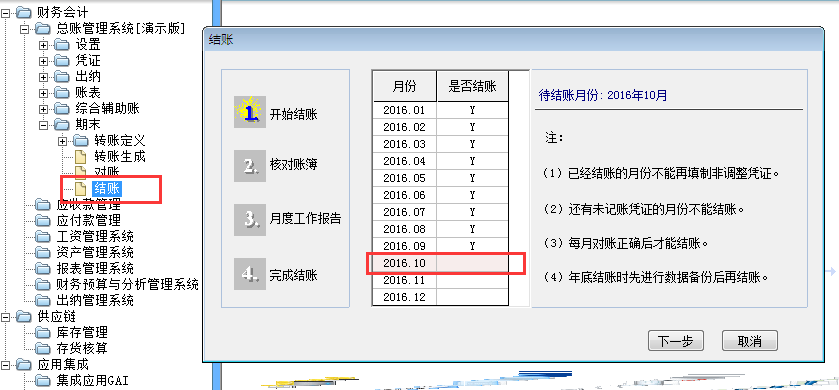Click the 期末 folder icon
The height and width of the screenshot is (390, 839).
(62, 125)
